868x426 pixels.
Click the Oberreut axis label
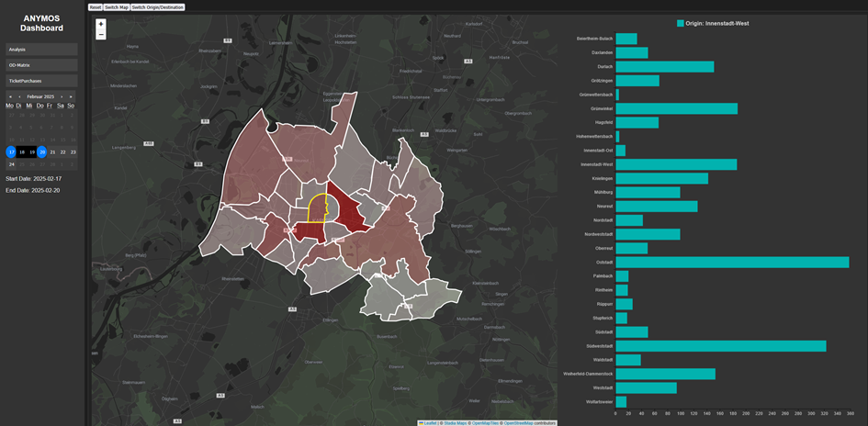[x=603, y=249]
